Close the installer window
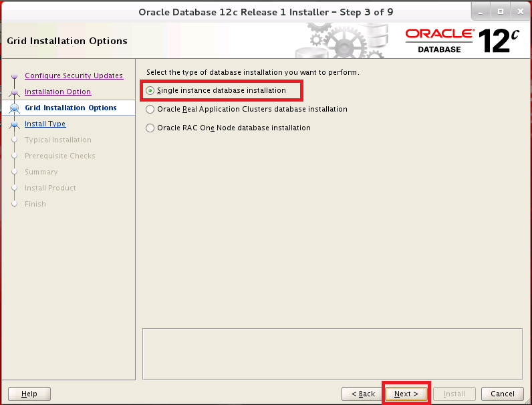Image resolution: width=532 pixels, height=405 pixels. click(521, 11)
